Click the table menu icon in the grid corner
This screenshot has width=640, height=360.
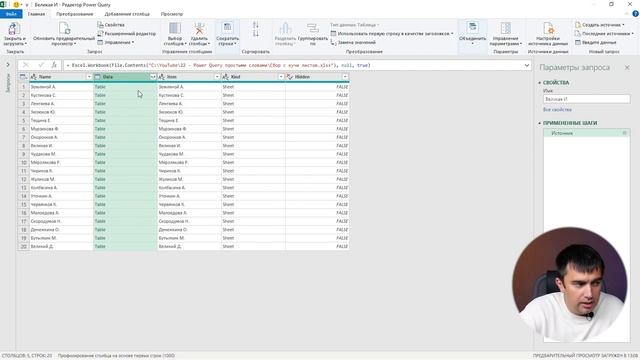tap(23, 77)
